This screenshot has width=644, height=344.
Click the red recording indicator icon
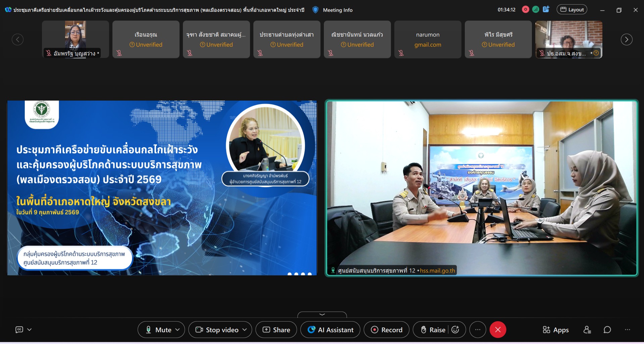pos(526,10)
